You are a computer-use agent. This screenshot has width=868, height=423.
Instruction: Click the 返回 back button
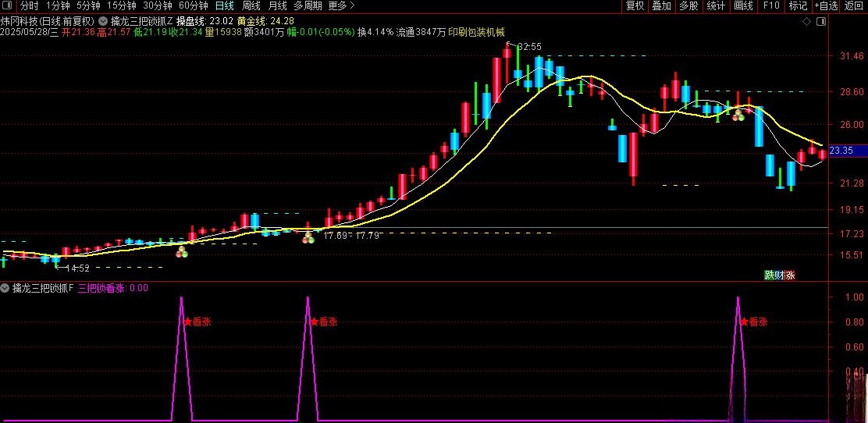[855, 6]
